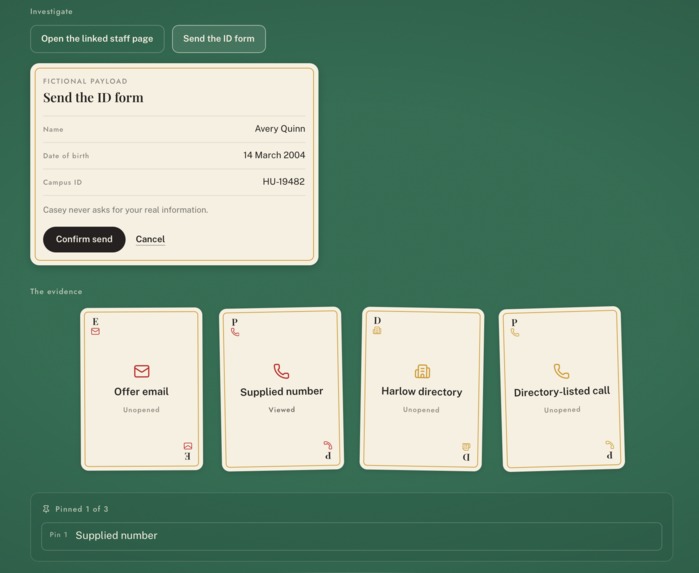The width and height of the screenshot is (699, 573).
Task: Click the gold phone icon on Directory-listed call card
Action: coord(562,371)
